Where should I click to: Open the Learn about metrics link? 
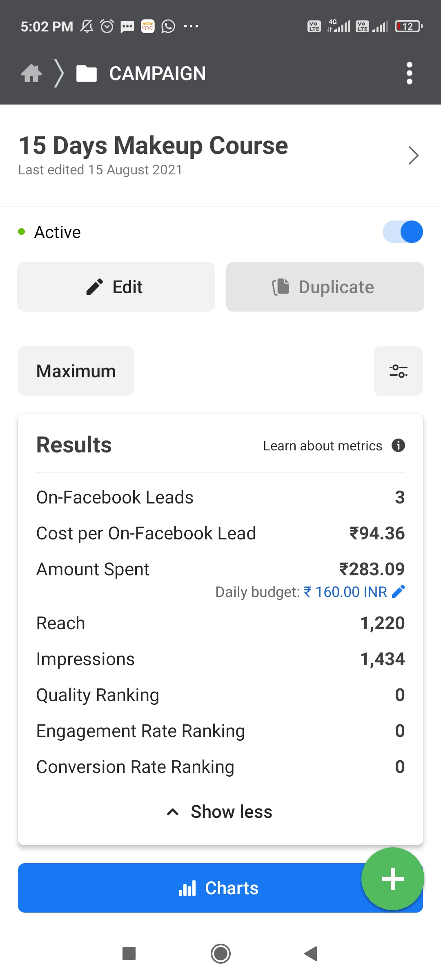coord(323,445)
